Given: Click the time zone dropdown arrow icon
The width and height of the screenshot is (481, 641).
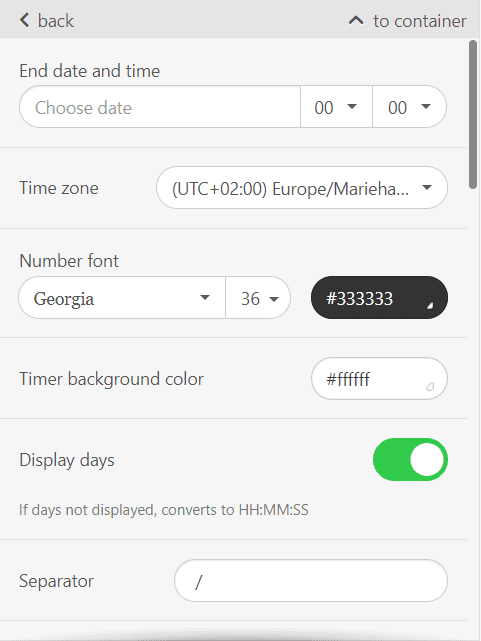Looking at the screenshot, I should coord(427,188).
